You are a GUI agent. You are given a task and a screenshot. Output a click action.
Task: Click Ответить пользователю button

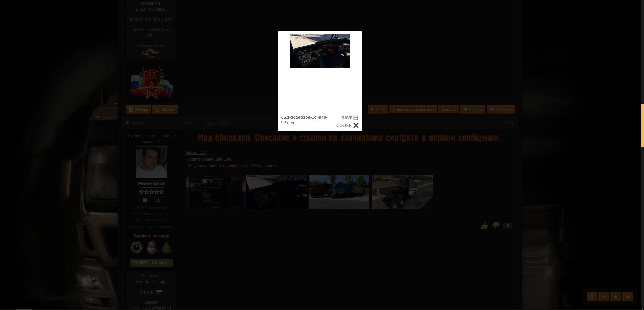413,109
